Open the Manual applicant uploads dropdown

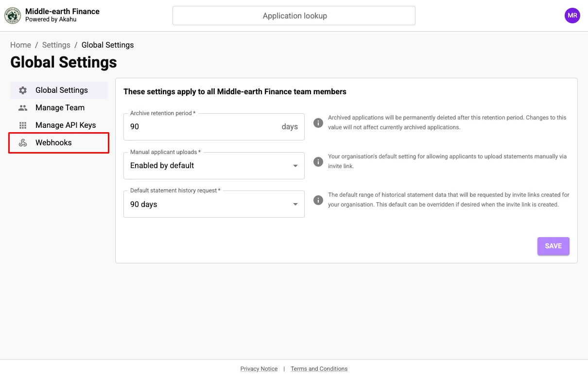[214, 166]
